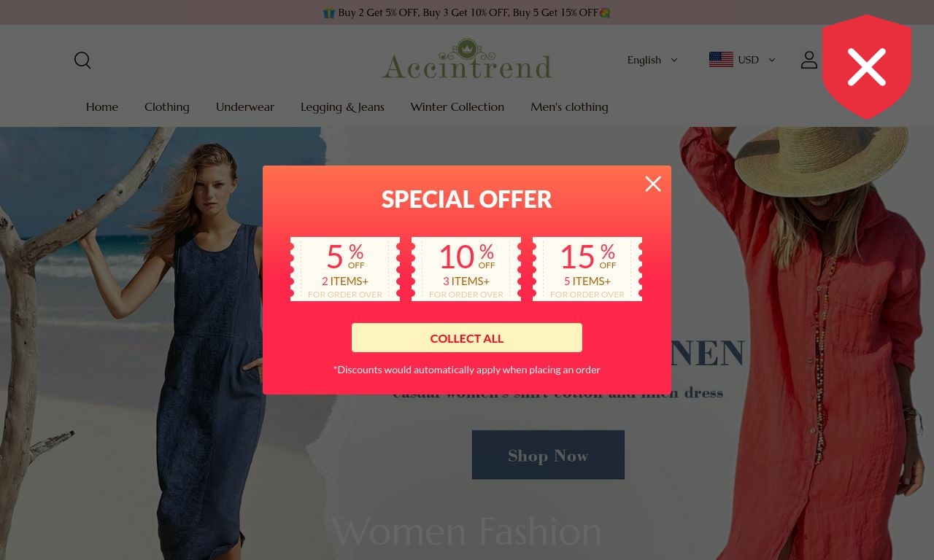Viewport: 934px width, 560px height.
Task: Open the Clothing menu item
Action: click(x=167, y=106)
